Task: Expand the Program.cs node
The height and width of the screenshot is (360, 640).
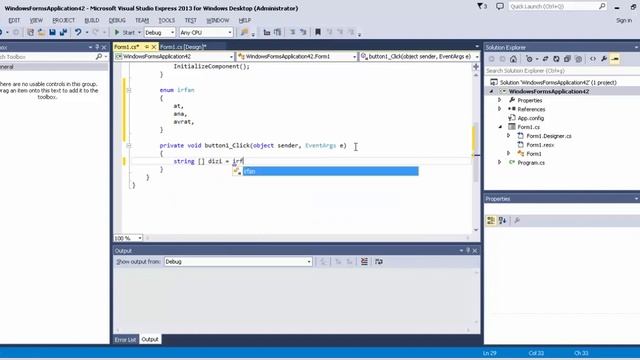Action: [x=499, y=162]
